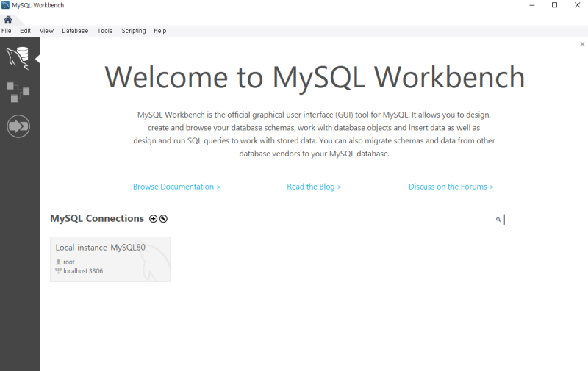Viewport: 588px width, 371px height.
Task: Open the File menu
Action: click(x=7, y=31)
